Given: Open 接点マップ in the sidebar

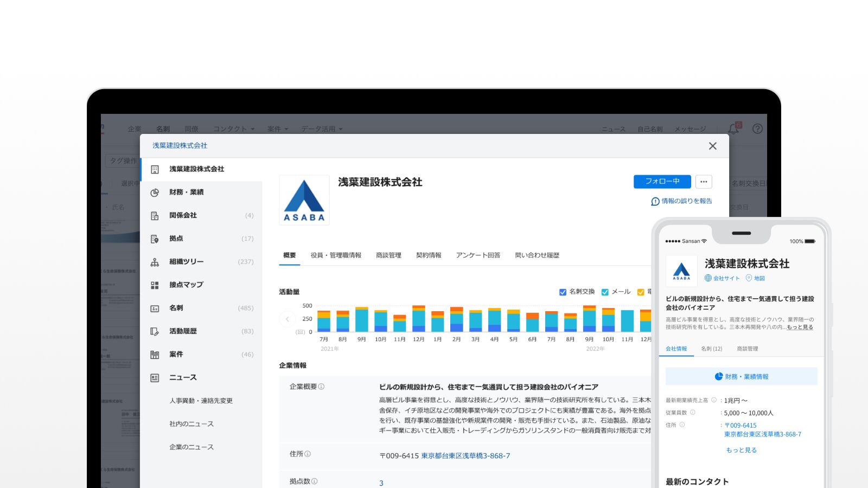Looking at the screenshot, I should (201, 285).
